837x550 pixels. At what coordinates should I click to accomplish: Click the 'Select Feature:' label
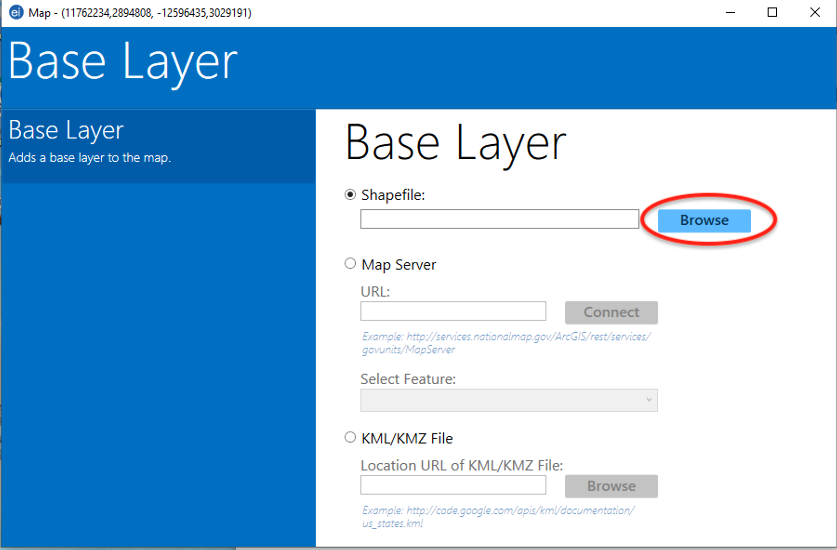pos(408,379)
